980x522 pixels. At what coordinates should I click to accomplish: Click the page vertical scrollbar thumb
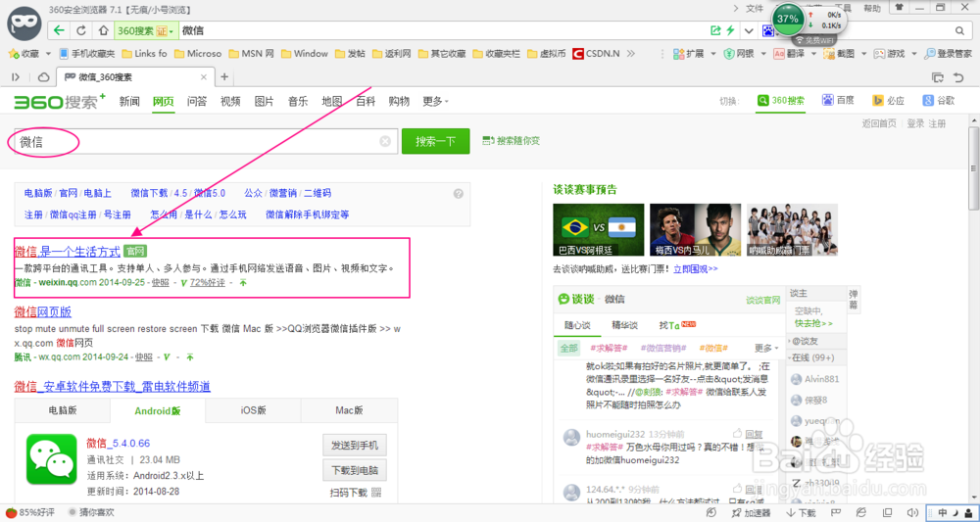(x=974, y=168)
